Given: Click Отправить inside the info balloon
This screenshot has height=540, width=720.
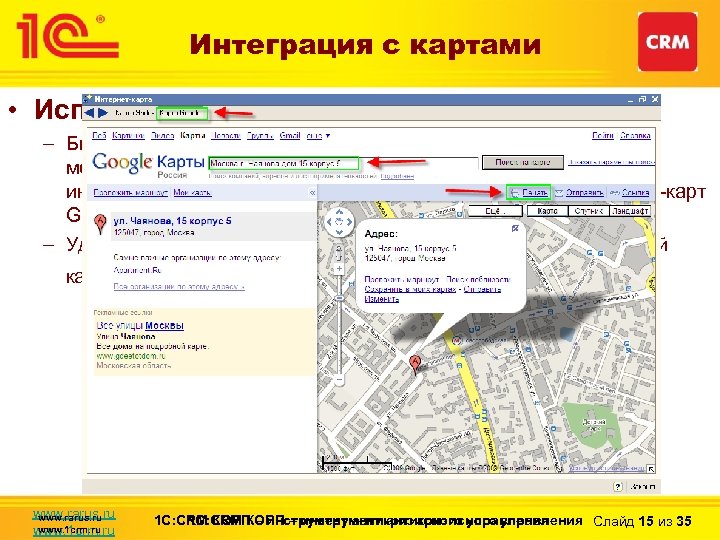Looking at the screenshot, I should coord(482,289).
